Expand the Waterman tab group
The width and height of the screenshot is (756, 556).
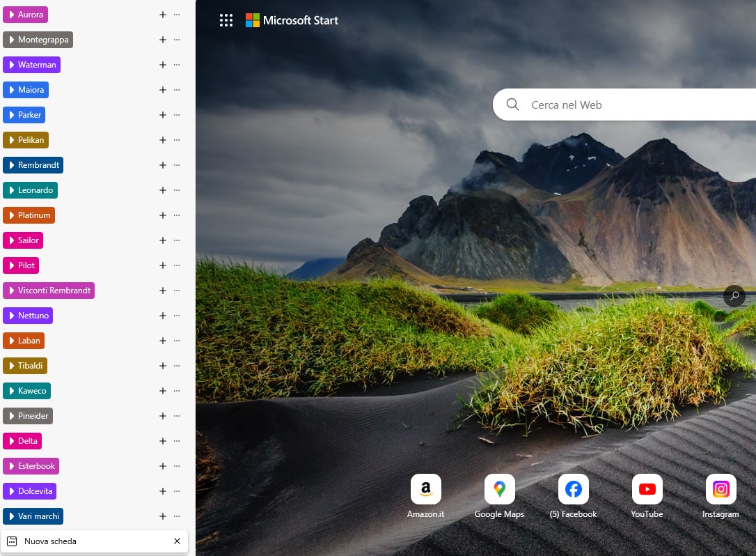click(x=32, y=65)
